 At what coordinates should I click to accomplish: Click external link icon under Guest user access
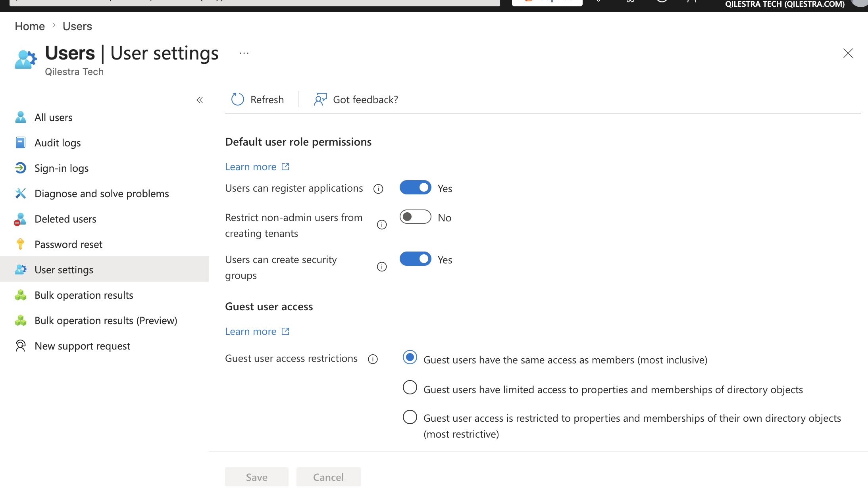[x=285, y=331]
